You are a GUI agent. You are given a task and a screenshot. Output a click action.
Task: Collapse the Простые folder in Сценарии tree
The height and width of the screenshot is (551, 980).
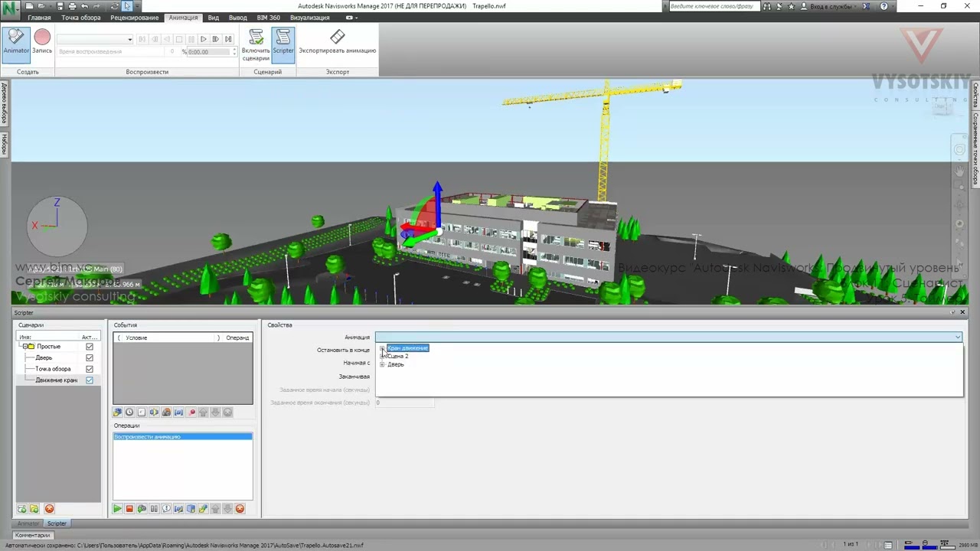[25, 347]
